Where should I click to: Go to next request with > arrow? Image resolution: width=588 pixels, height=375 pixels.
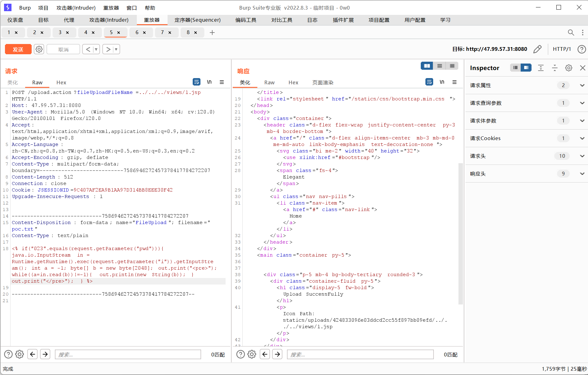click(x=108, y=49)
